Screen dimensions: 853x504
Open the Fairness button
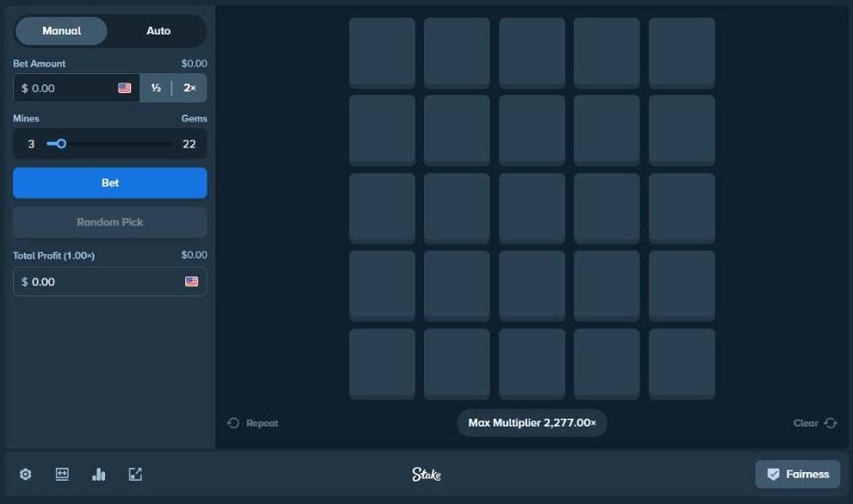(x=798, y=474)
